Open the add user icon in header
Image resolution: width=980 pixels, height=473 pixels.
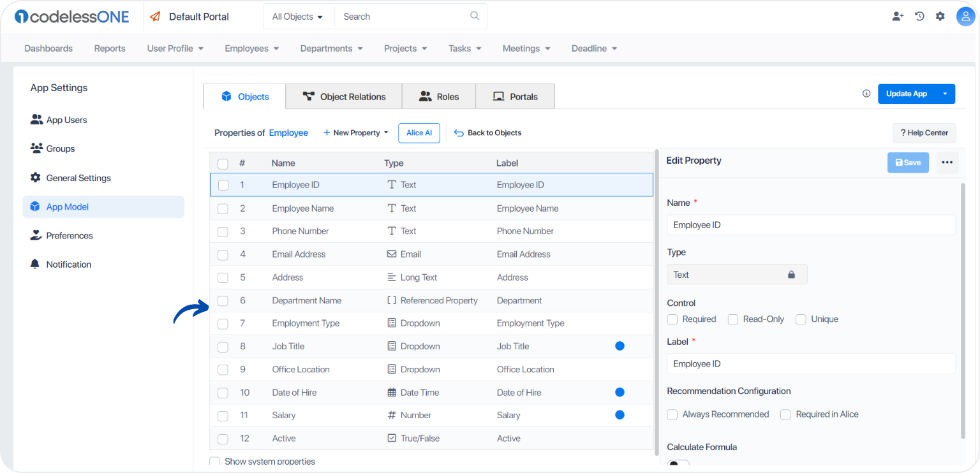point(898,17)
